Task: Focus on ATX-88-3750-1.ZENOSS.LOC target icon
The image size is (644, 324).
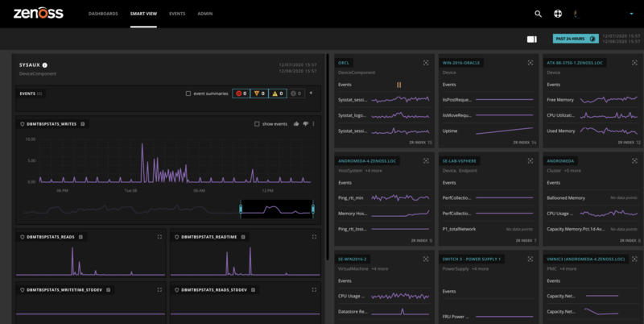Action: [x=634, y=63]
